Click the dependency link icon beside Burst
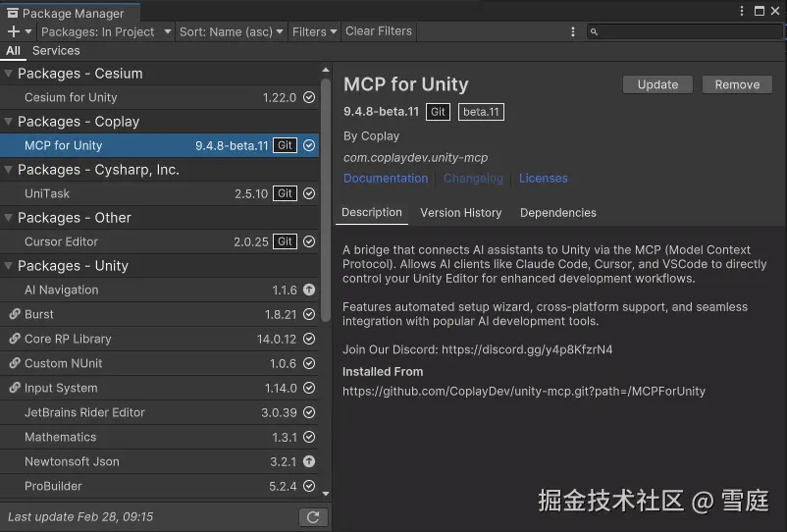The width and height of the screenshot is (787, 532). (15, 314)
